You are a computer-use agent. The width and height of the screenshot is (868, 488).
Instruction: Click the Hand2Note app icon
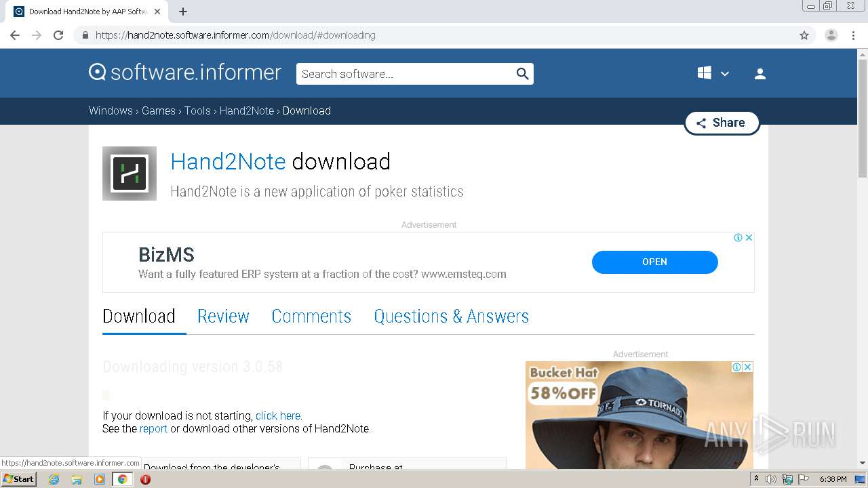[x=130, y=174]
